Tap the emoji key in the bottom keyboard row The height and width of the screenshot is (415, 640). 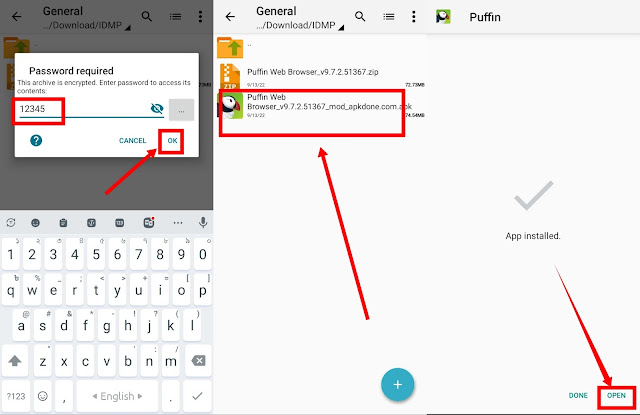coord(43,396)
